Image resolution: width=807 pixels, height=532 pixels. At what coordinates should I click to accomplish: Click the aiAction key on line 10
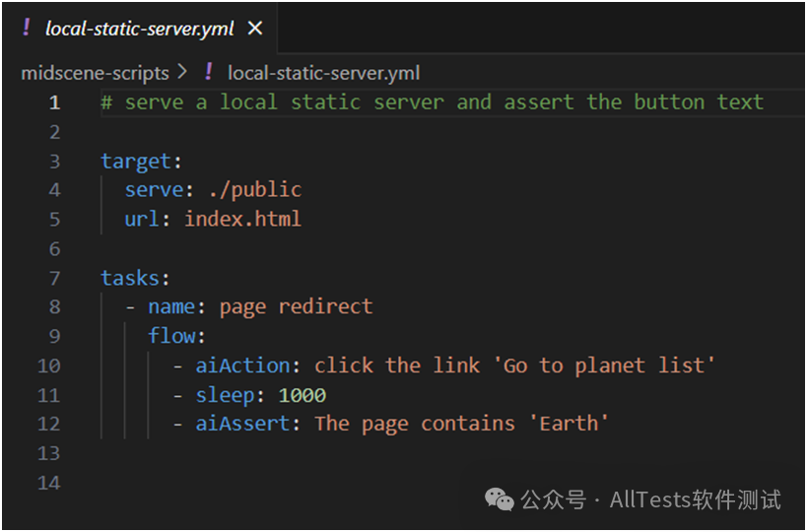pyautogui.click(x=243, y=366)
